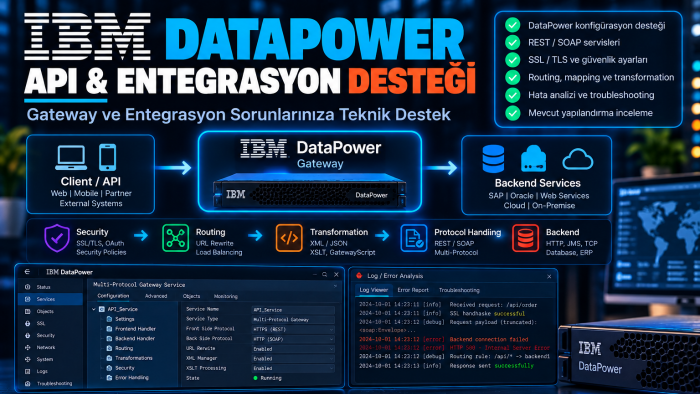Select Frontend Handler tree item

click(x=131, y=329)
